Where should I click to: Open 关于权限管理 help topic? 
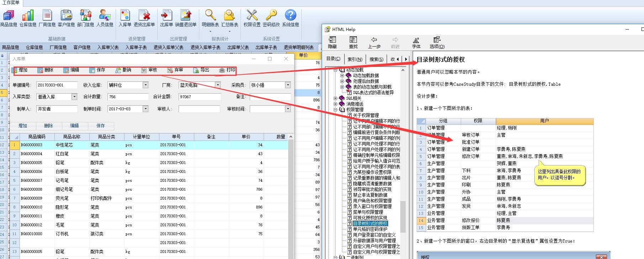366,115
